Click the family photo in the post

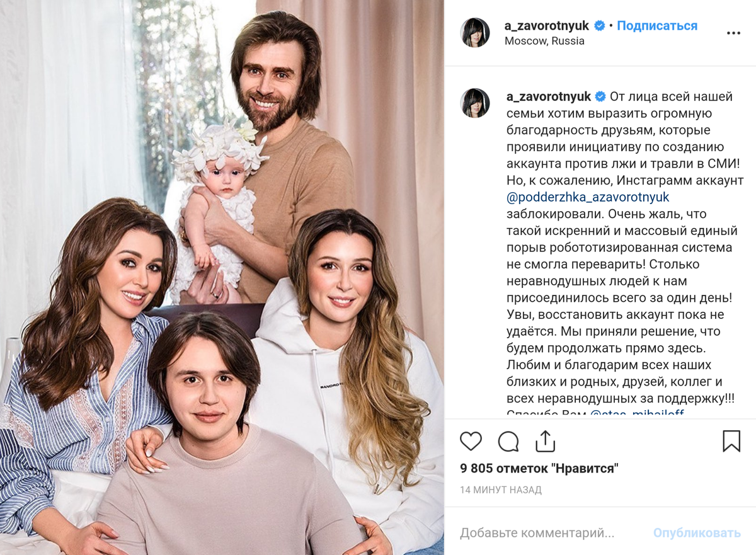pyautogui.click(x=222, y=277)
